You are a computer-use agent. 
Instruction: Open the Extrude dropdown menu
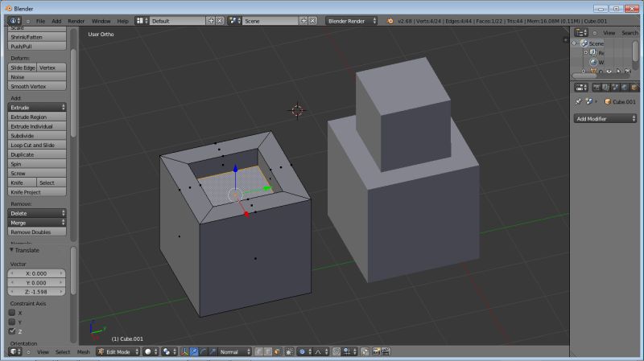(37, 107)
